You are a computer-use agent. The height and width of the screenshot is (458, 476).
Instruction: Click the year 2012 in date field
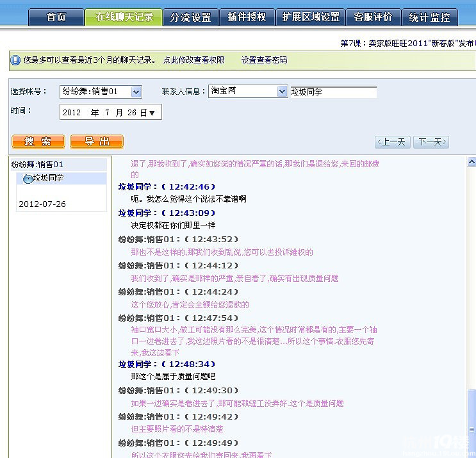tap(72, 113)
